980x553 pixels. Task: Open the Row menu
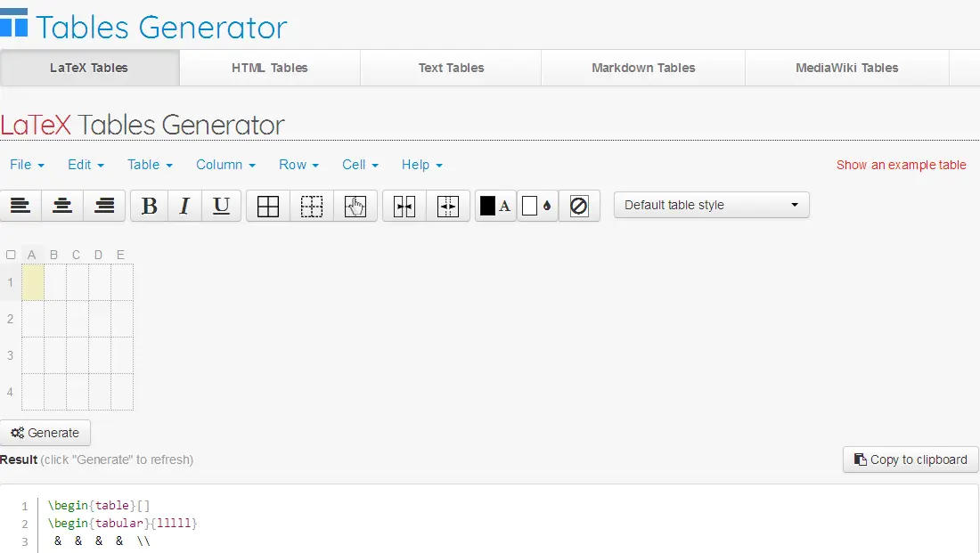tap(298, 165)
